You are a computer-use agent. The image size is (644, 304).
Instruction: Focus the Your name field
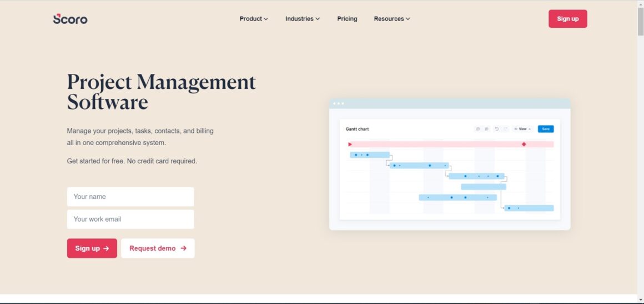pos(130,197)
